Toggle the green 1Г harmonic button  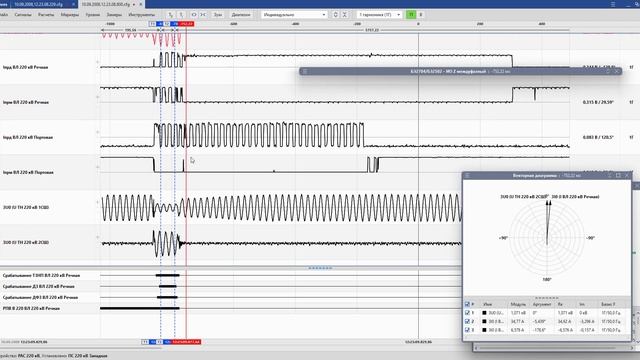coord(411,15)
